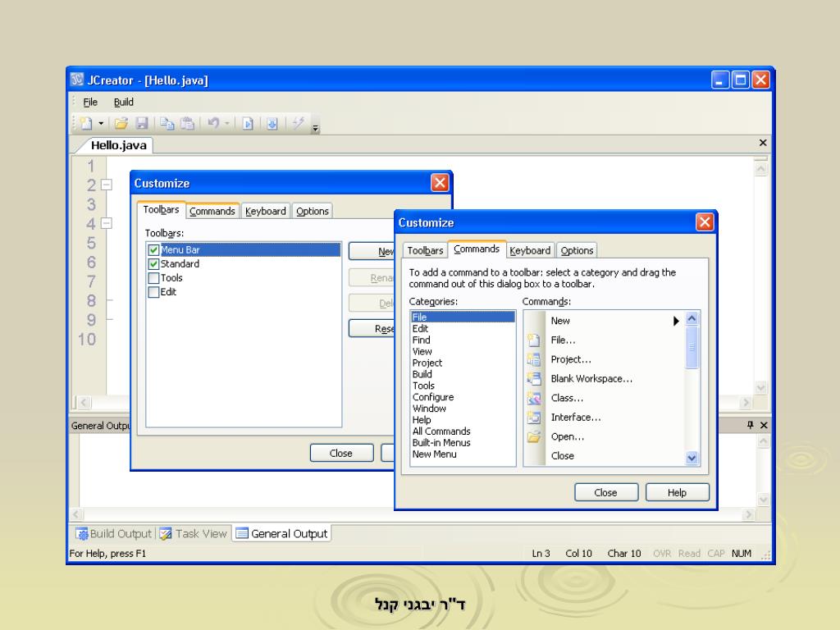Image resolution: width=840 pixels, height=630 pixels.
Task: Click the pin icon on General Output panel
Action: coord(750,425)
